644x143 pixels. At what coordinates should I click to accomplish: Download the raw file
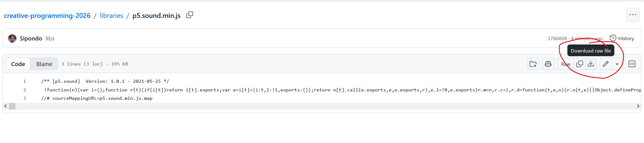point(591,64)
